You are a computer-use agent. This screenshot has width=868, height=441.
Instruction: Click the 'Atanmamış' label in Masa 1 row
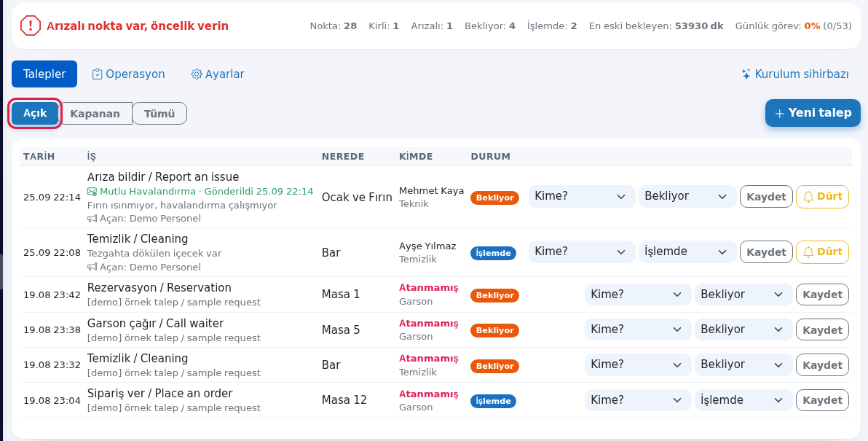[429, 288]
